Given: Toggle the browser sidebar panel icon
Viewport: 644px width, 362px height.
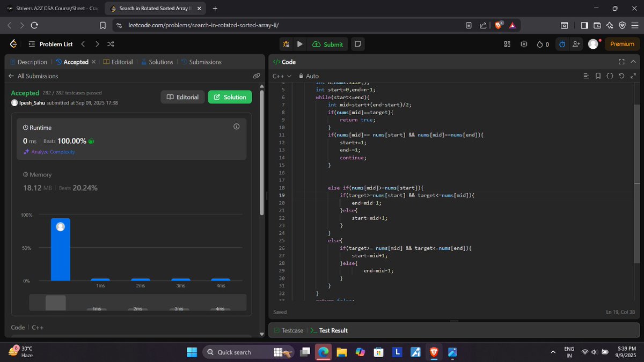Looking at the screenshot, I should [x=584, y=25].
